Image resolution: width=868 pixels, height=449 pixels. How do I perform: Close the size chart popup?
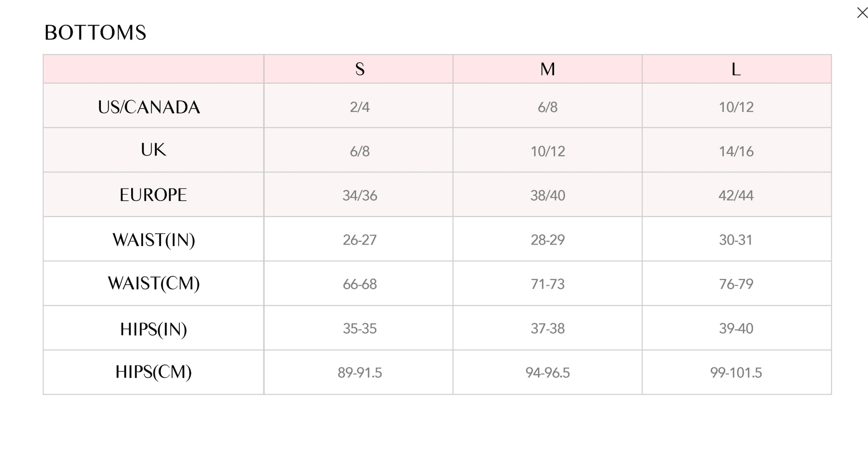click(x=862, y=12)
